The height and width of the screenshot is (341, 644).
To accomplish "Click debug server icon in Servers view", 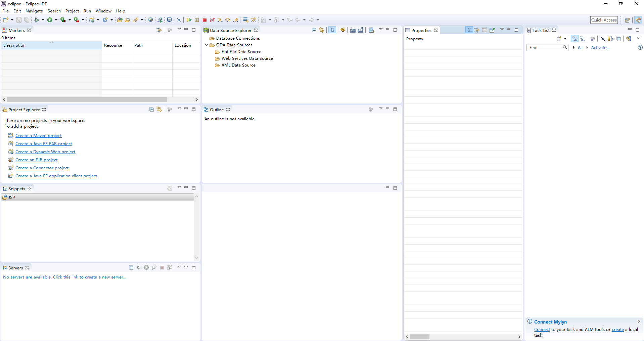I will pos(139,268).
